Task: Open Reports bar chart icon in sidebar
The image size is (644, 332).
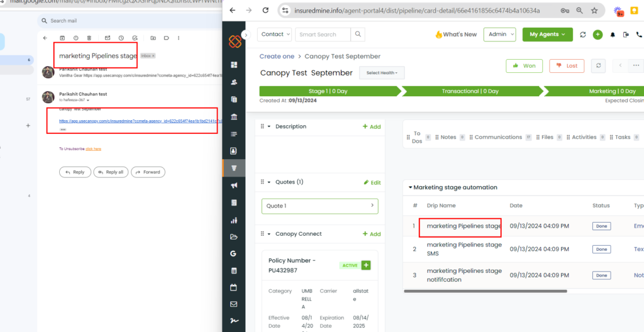Action: [234, 220]
